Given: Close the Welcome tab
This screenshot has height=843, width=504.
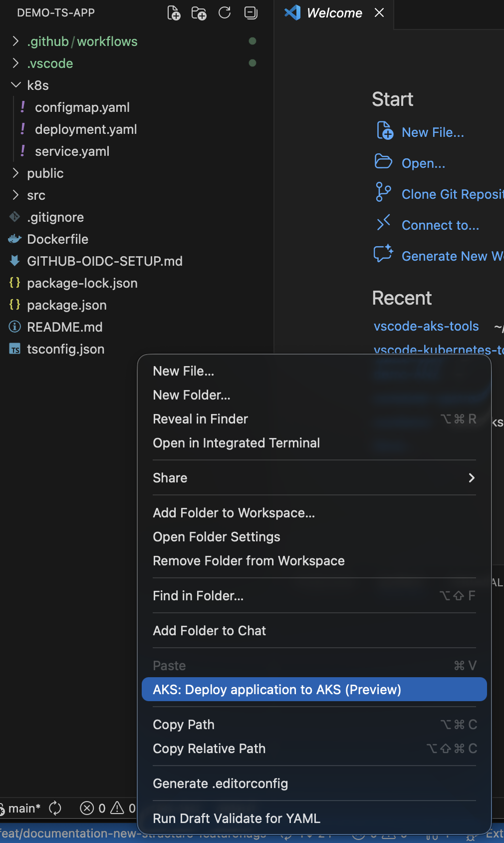Looking at the screenshot, I should 379,12.
